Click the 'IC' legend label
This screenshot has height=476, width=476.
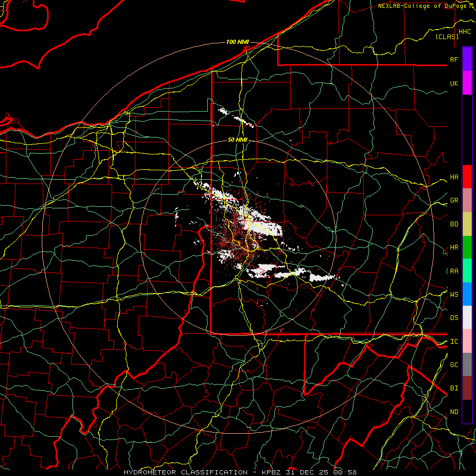(x=454, y=342)
